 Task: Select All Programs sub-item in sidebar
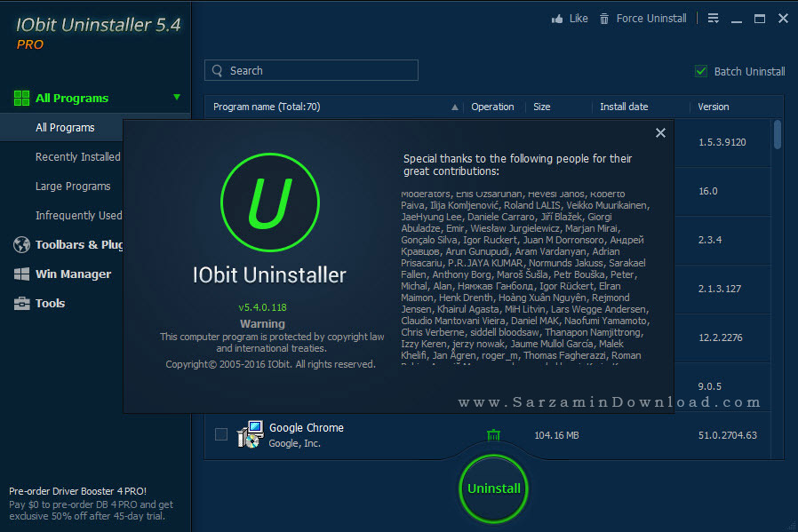click(x=65, y=128)
